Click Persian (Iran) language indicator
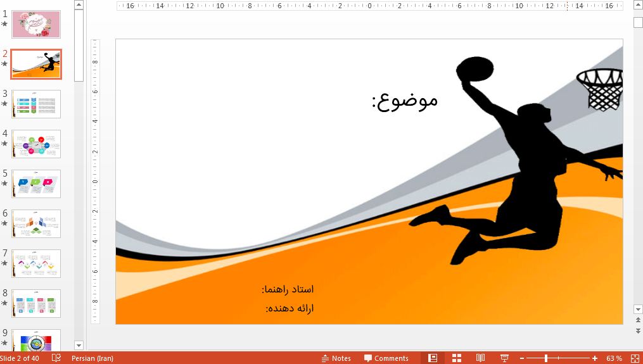Viewport: 643px width, 364px height. tap(92, 358)
